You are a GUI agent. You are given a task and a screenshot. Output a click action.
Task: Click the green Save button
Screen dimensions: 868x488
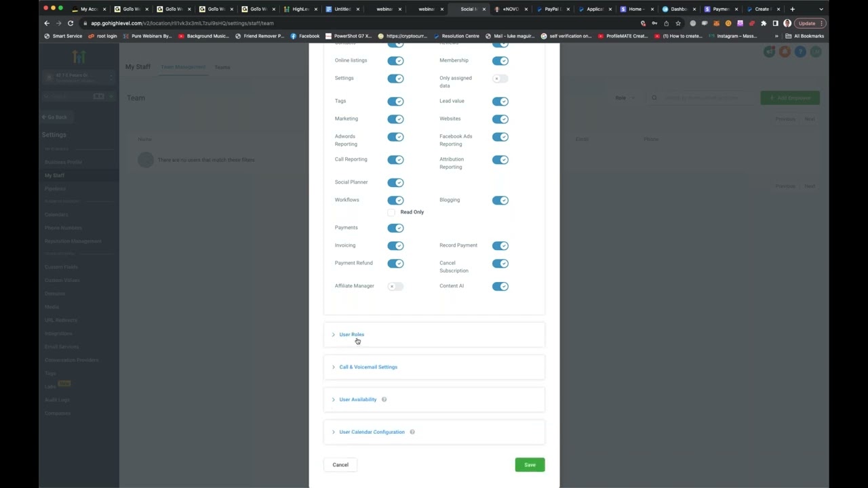[530, 465]
